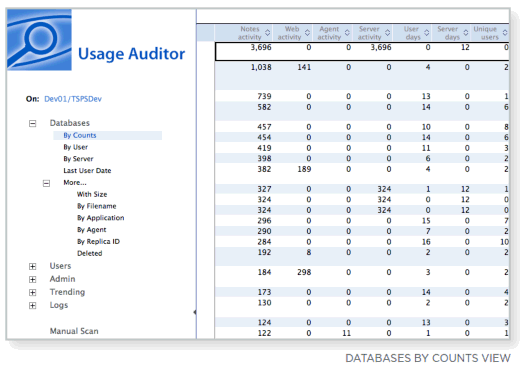Select the row with 173 notes activity
Image resolution: width=523 pixels, height=373 pixels.
coord(362,292)
